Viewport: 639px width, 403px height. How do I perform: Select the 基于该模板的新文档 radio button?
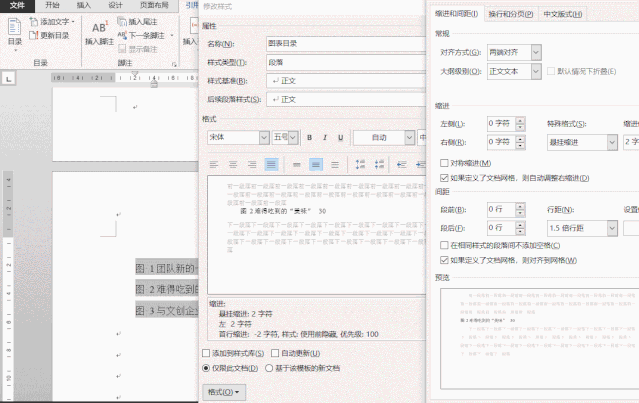point(268,369)
